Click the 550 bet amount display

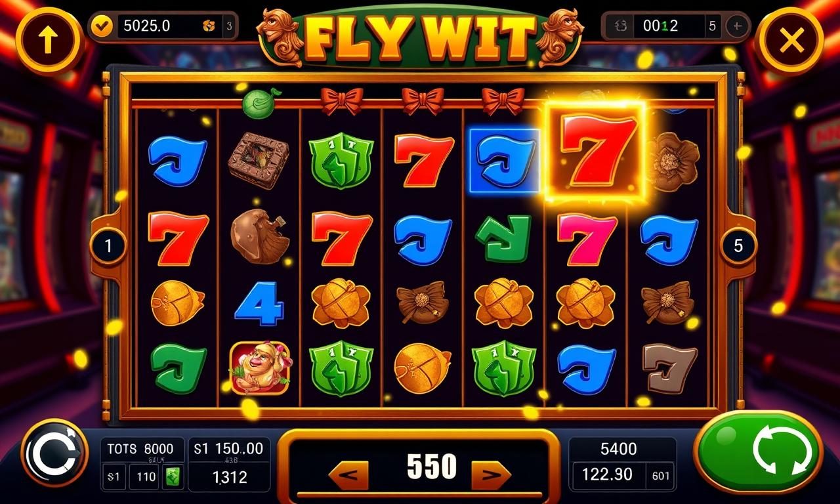point(431,466)
